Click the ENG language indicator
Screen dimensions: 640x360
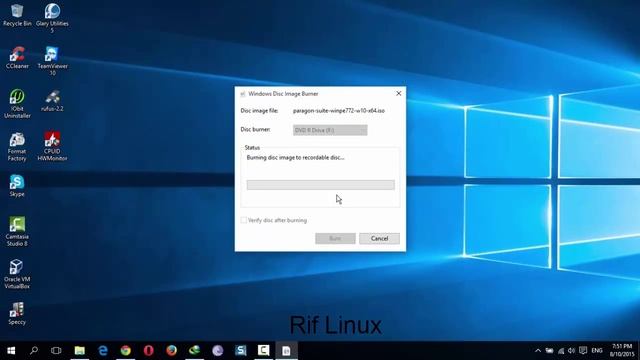[597, 351]
